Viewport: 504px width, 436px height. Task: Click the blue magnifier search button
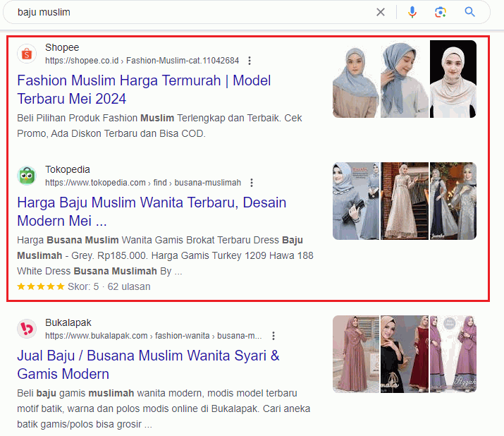tap(470, 12)
